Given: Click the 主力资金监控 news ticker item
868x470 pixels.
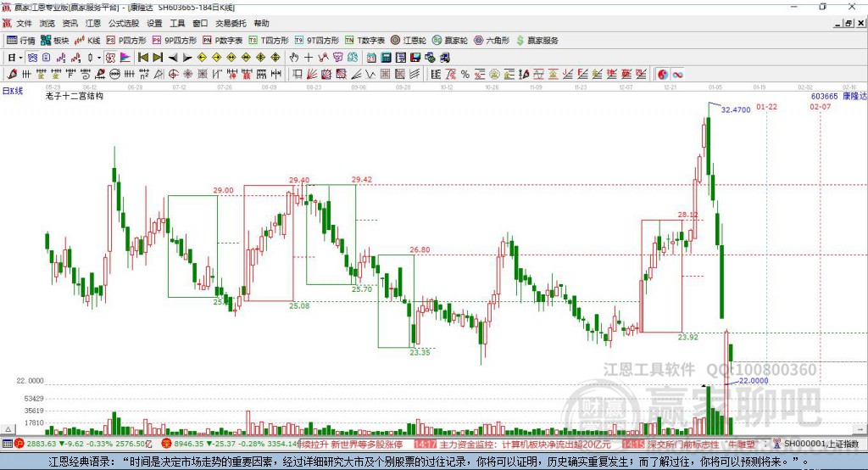Looking at the screenshot, I should pos(524,445).
